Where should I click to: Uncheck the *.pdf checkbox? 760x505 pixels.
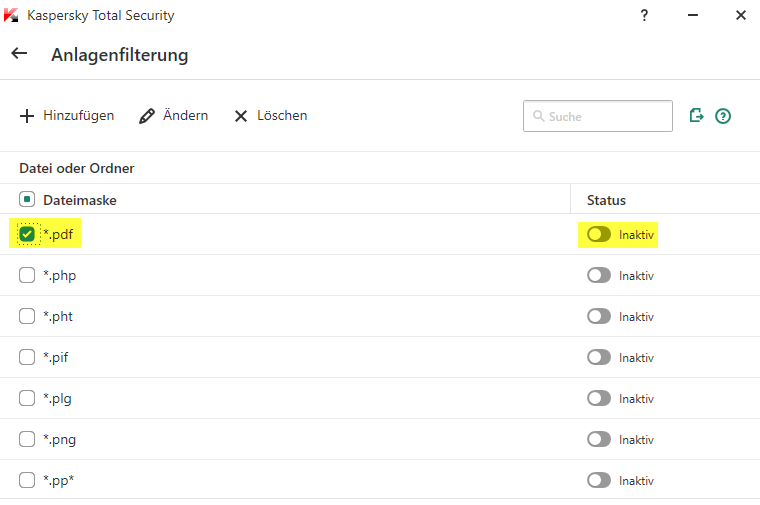pos(27,234)
